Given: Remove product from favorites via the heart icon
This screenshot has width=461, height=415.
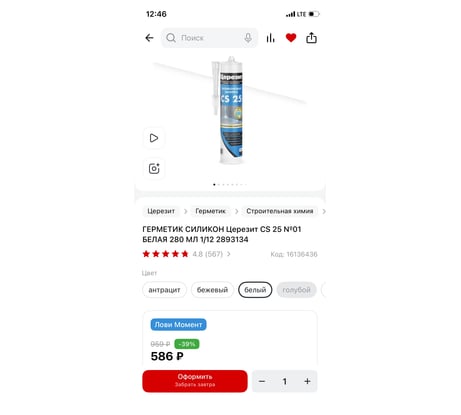Looking at the screenshot, I should tap(291, 38).
